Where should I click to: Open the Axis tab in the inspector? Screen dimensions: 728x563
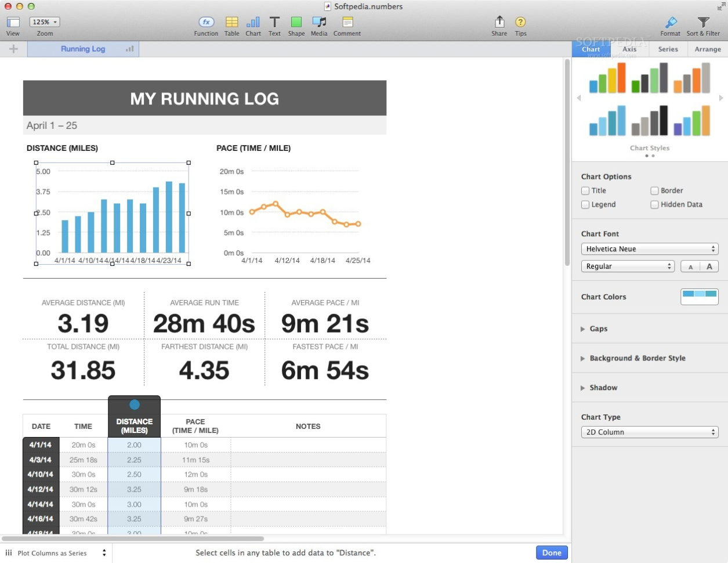tap(629, 49)
